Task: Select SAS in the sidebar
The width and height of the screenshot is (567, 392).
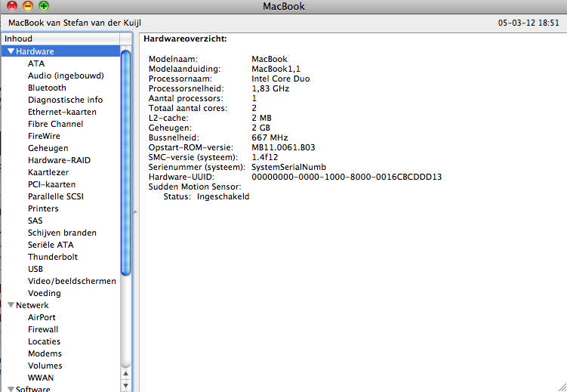Action: coord(35,221)
